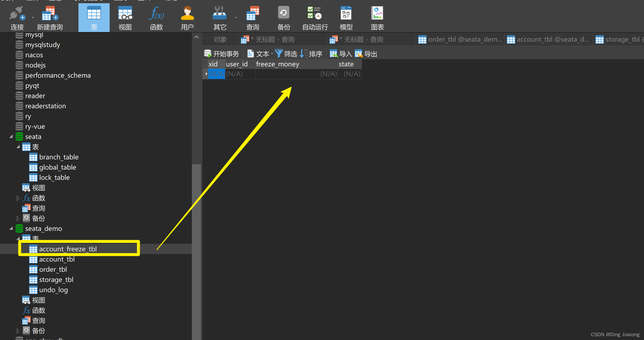This screenshot has height=340, width=644.
Task: Select the account_freeze_tbl table
Action: pyautogui.click(x=68, y=249)
